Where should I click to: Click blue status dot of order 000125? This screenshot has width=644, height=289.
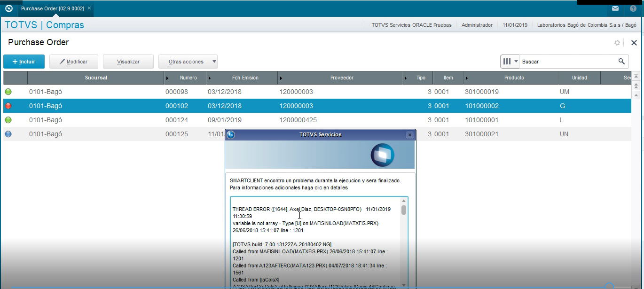tap(8, 134)
